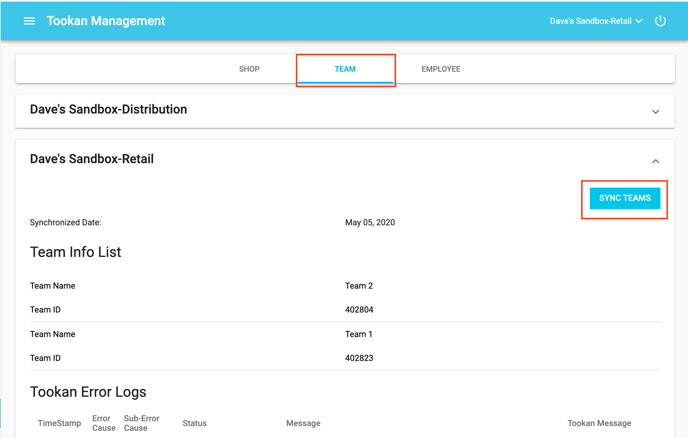Go to the EMPLOYEE tab

click(441, 69)
